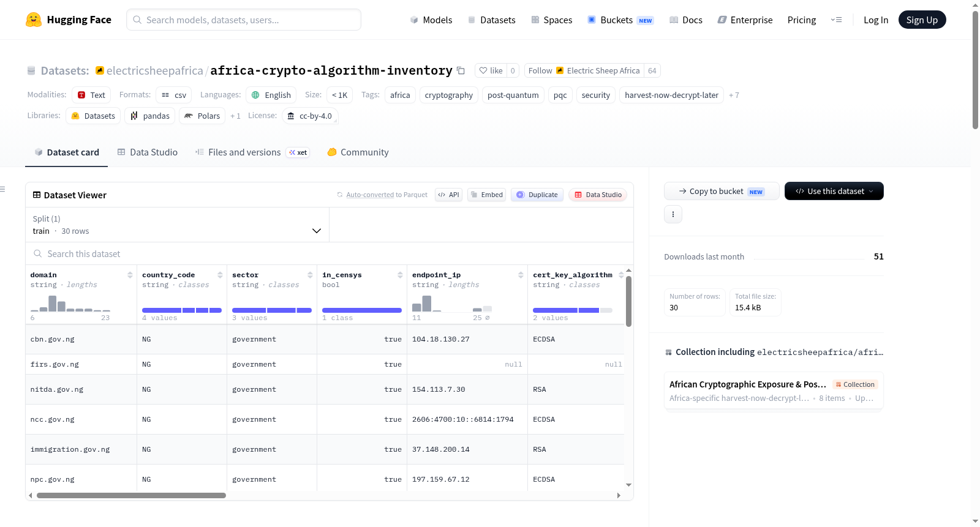Click the left sidebar table-of-contents icon
Viewport: 980px width, 527px height.
[x=3, y=189]
